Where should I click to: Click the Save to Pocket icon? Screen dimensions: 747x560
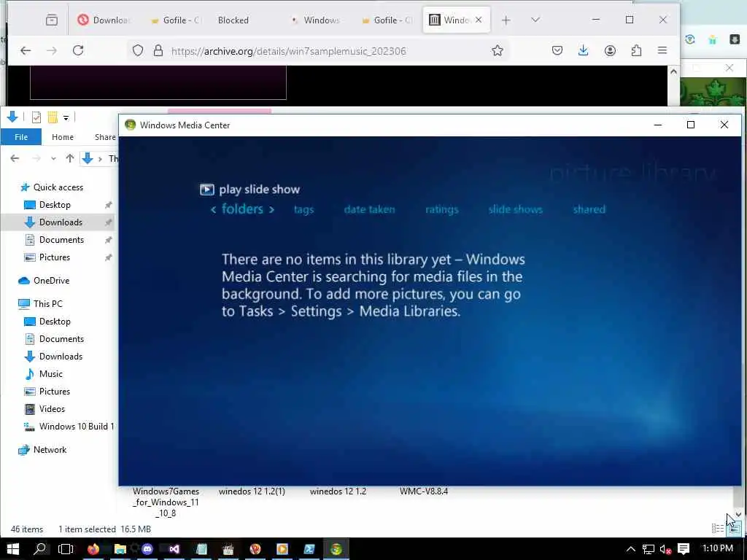click(x=557, y=50)
